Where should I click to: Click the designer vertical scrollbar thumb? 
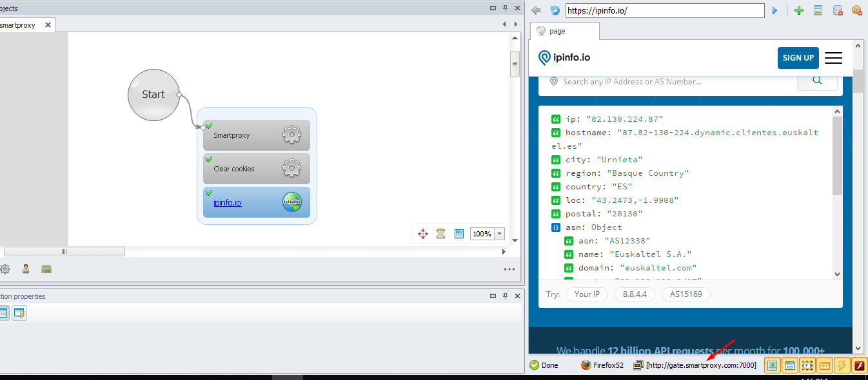(515, 64)
